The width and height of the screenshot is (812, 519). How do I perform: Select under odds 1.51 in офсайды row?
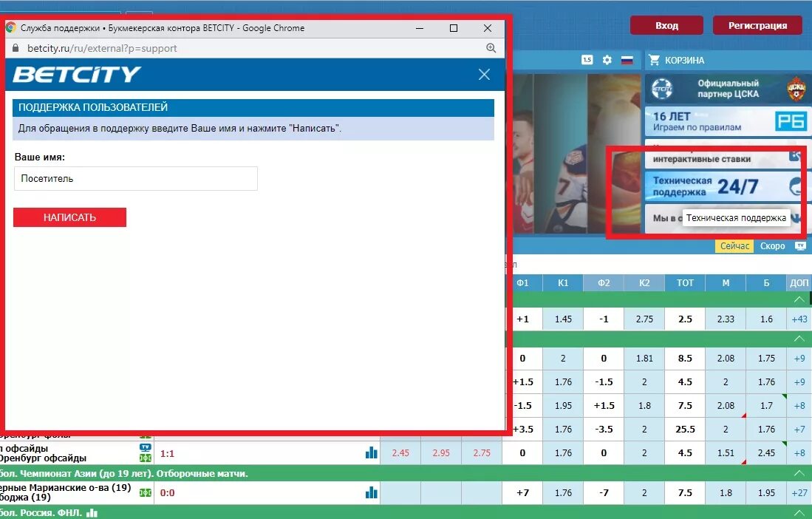pos(726,453)
